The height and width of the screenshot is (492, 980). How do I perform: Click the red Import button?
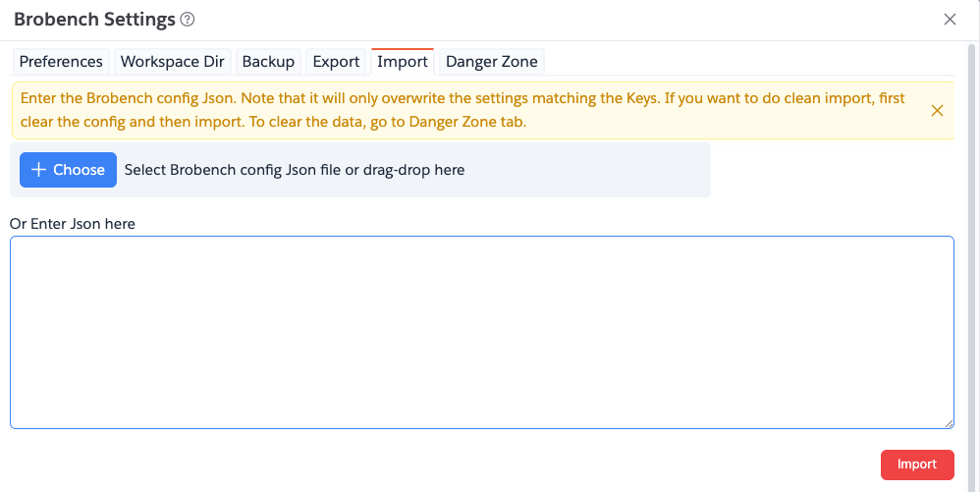[917, 465]
